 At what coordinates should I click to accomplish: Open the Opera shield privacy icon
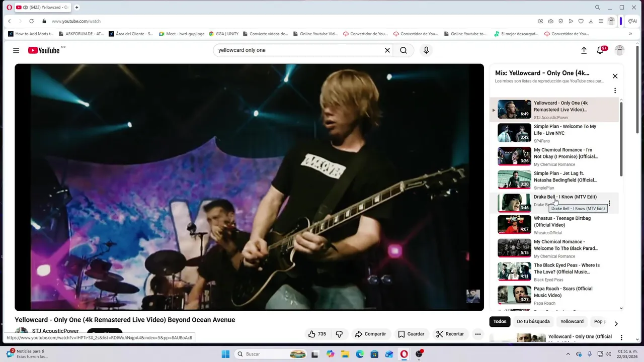click(x=560, y=21)
